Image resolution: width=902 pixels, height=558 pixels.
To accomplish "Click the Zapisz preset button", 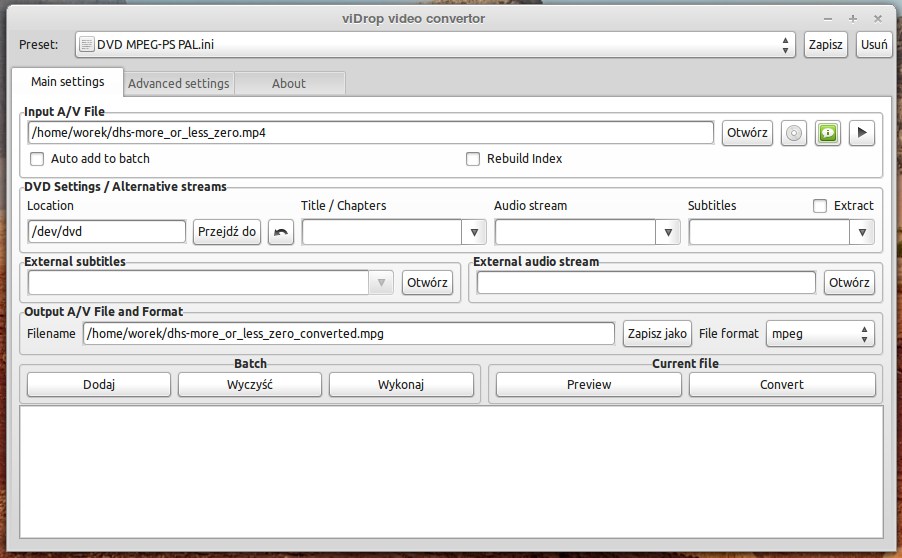I will [825, 44].
